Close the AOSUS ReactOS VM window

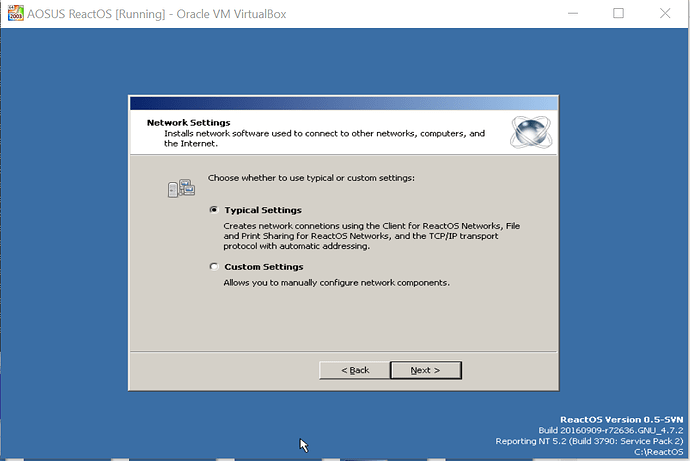pyautogui.click(x=665, y=13)
